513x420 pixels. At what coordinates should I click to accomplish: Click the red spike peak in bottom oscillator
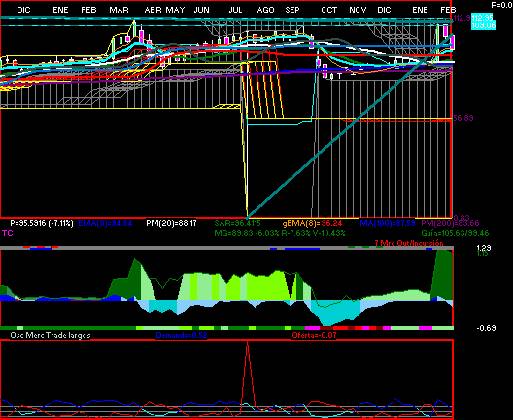point(247,344)
